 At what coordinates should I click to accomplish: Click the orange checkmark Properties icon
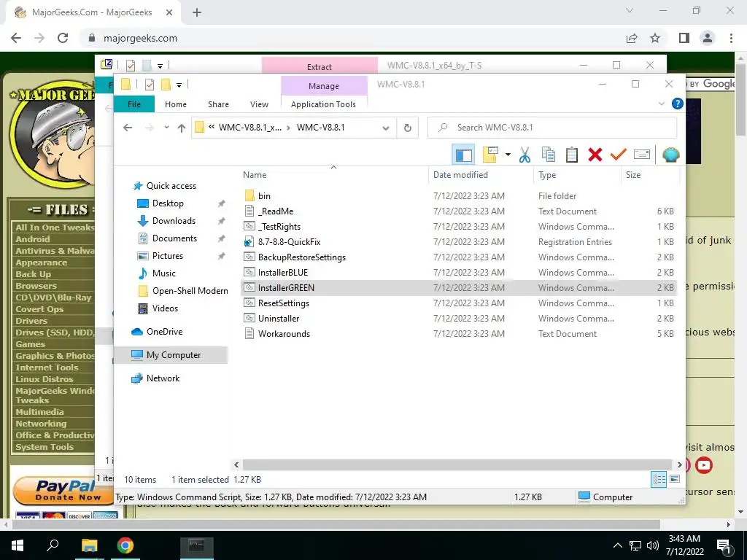point(618,155)
